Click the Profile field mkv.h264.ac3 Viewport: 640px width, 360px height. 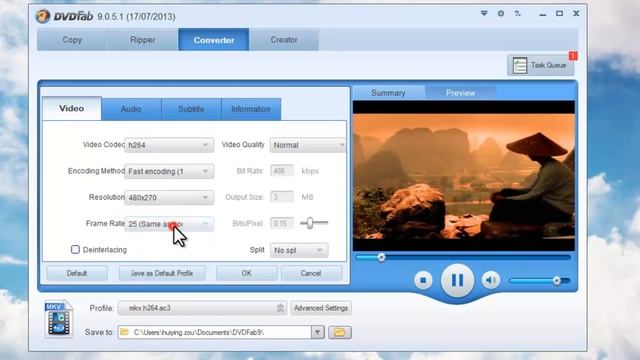(202, 308)
